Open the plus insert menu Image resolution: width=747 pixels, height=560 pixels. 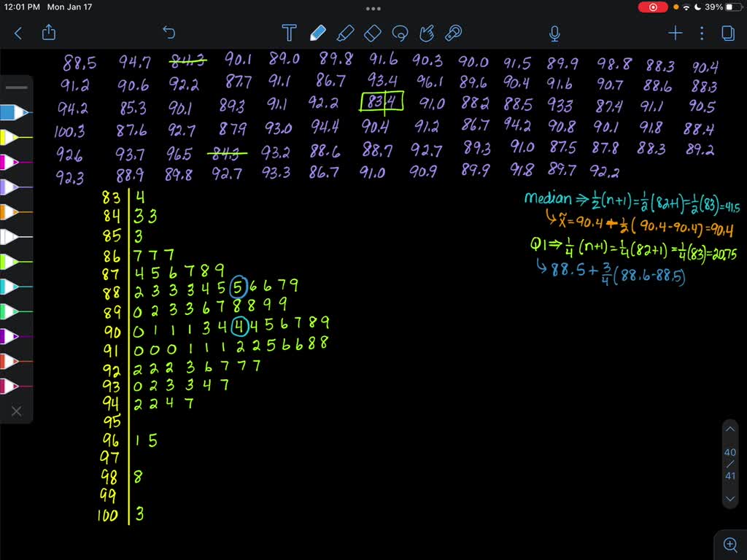tap(675, 33)
